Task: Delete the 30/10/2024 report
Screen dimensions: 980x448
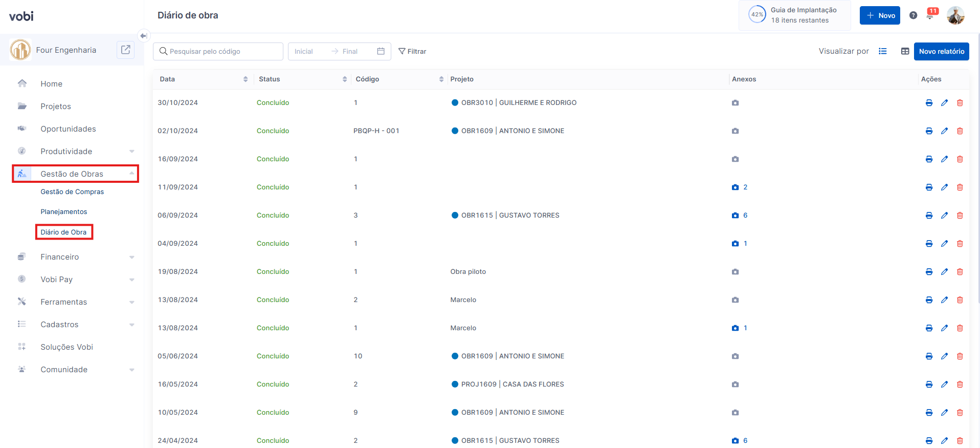Action: [960, 103]
